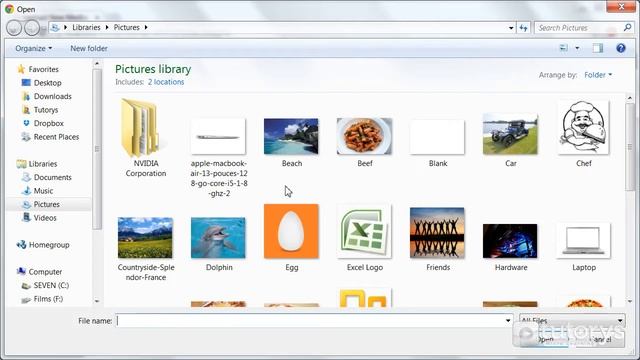Click the refresh button beside address bar
Viewport: 640px width, 360px height.
click(x=523, y=28)
